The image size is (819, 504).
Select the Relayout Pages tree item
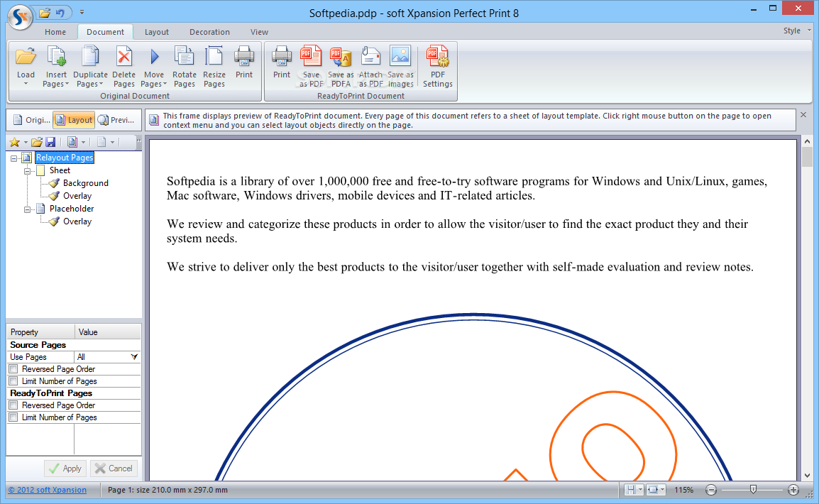tap(65, 158)
